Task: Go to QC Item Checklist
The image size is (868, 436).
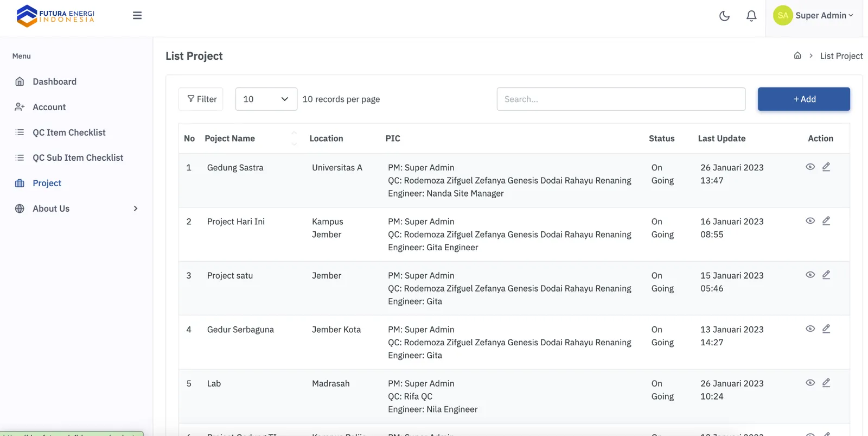Action: tap(69, 132)
